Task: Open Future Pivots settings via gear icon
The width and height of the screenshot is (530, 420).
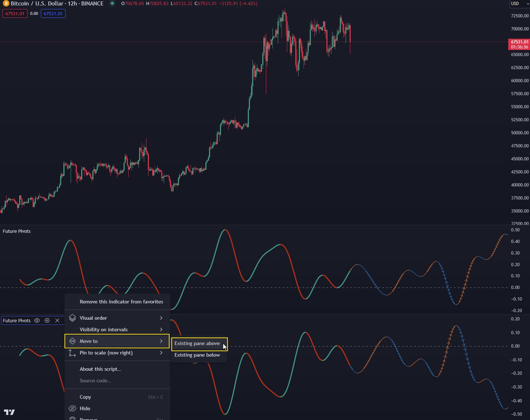Action: point(47,320)
